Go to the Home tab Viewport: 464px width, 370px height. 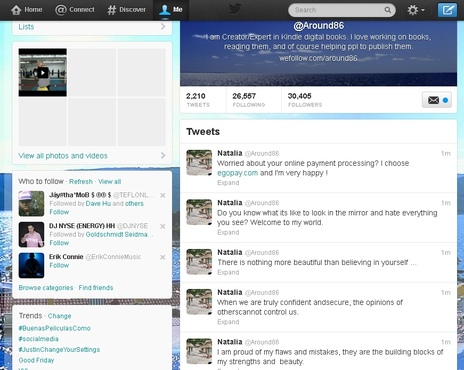coord(26,10)
